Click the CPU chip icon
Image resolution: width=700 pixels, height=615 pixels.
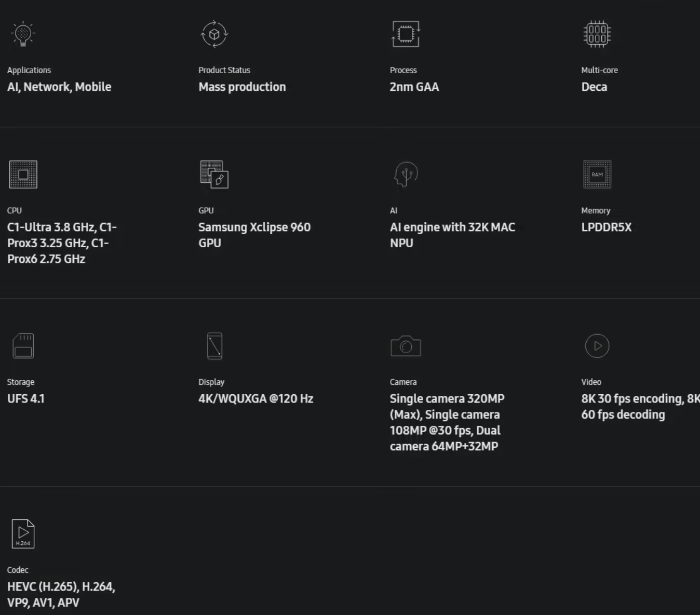[x=23, y=175]
